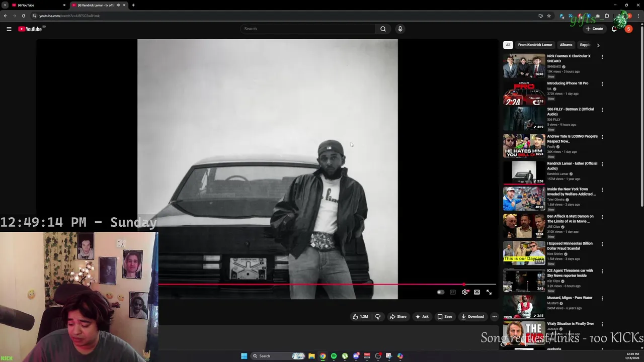Open the browser tab search dropdown

[x=5, y=5]
